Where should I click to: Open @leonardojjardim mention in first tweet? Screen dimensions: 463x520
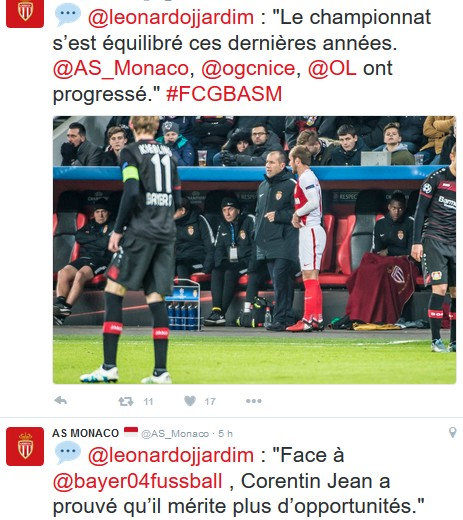(x=171, y=17)
